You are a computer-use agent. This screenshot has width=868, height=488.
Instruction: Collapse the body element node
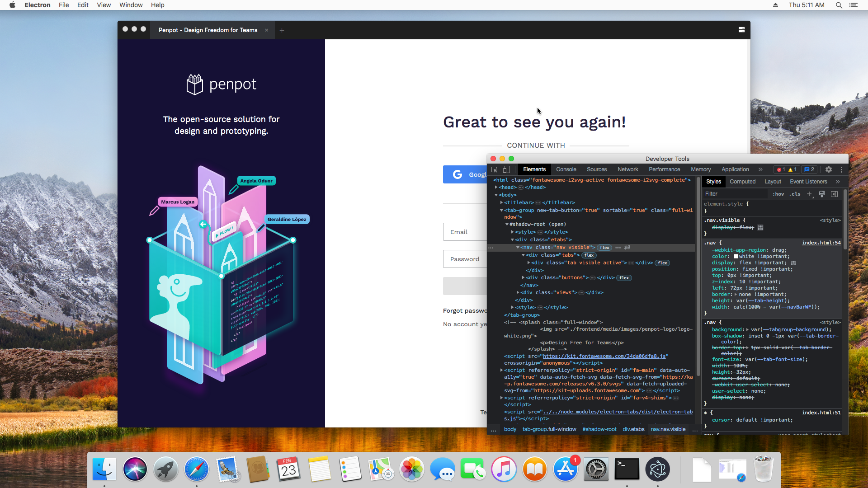pyautogui.click(x=496, y=195)
